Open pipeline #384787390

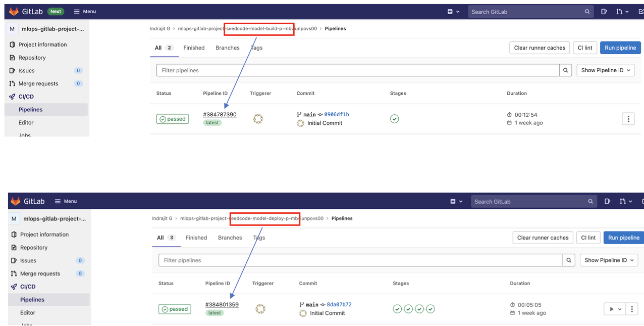220,115
